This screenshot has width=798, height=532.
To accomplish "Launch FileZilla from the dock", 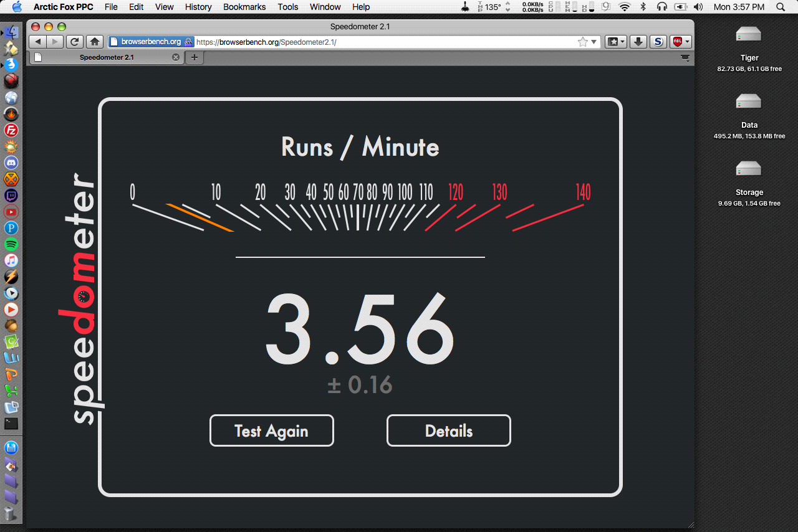I will tap(11, 130).
